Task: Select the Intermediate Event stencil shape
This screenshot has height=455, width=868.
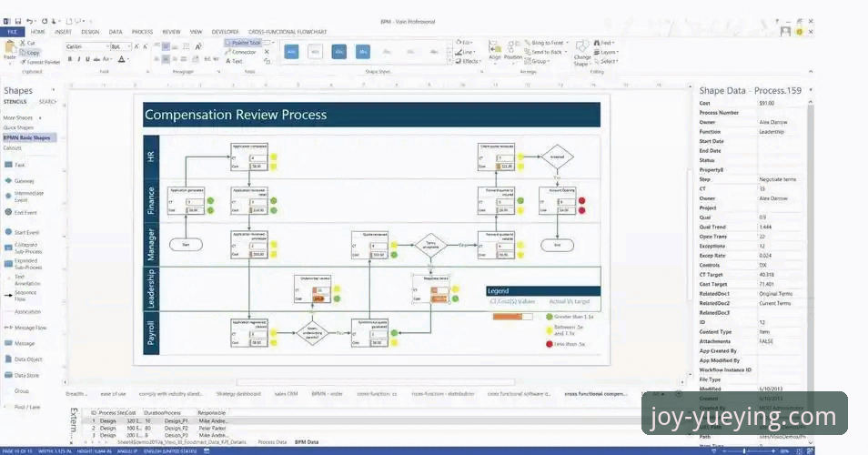Action: tap(24, 197)
